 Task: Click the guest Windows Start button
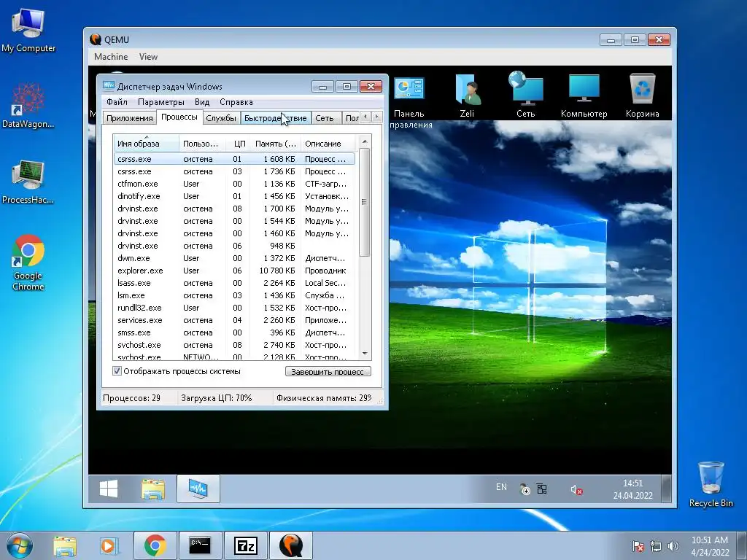click(x=109, y=489)
